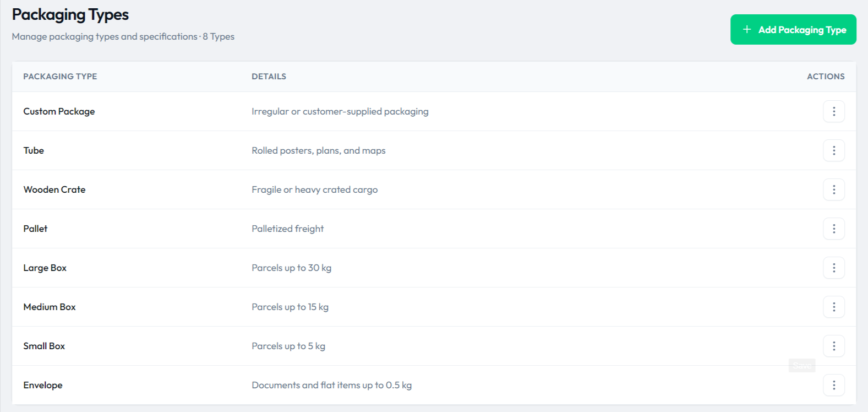
Task: Click the Details column header
Action: tap(269, 77)
